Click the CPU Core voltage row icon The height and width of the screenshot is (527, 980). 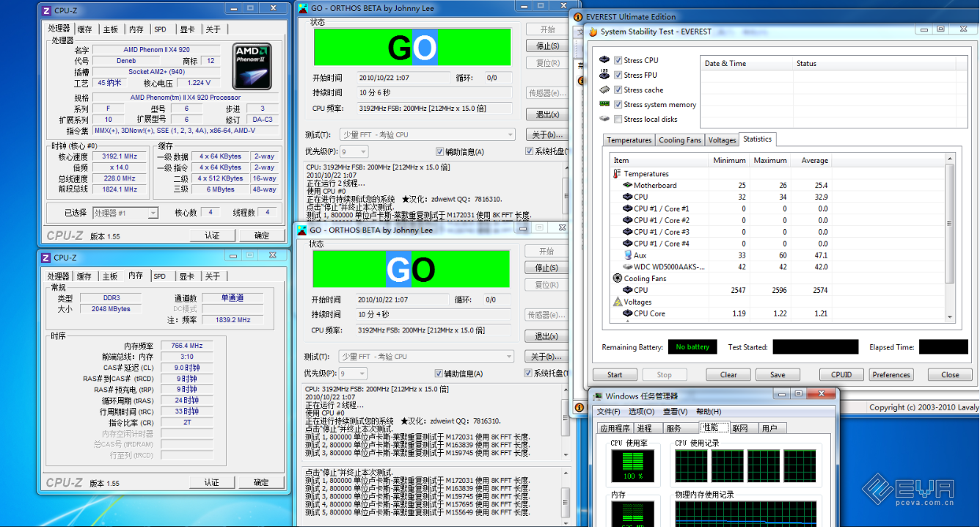[627, 313]
